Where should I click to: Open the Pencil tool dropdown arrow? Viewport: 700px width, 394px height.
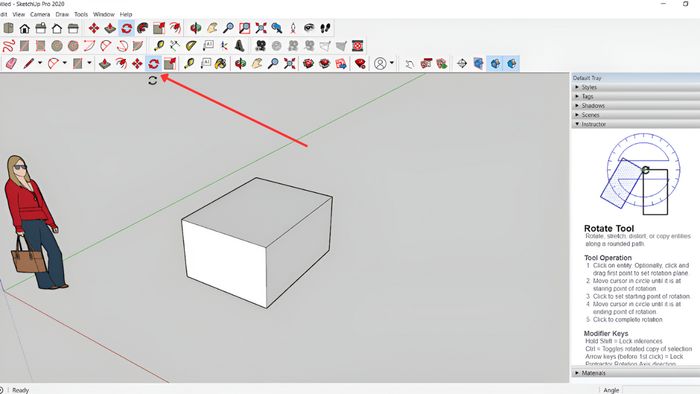[39, 63]
